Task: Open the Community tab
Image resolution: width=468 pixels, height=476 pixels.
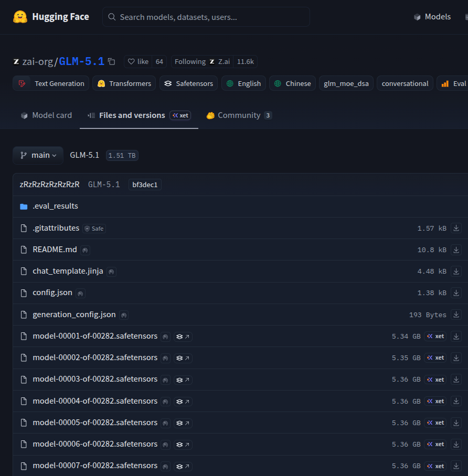Action: (x=239, y=115)
